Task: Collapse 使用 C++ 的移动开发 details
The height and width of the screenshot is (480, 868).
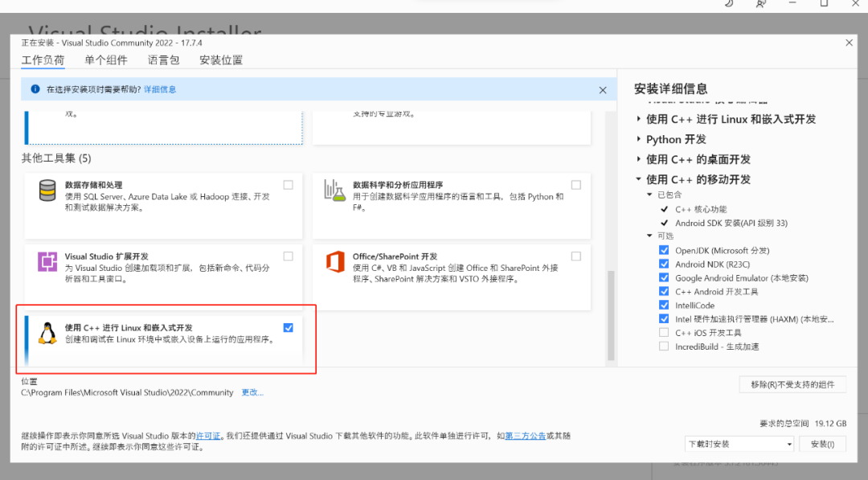Action: tap(638, 178)
